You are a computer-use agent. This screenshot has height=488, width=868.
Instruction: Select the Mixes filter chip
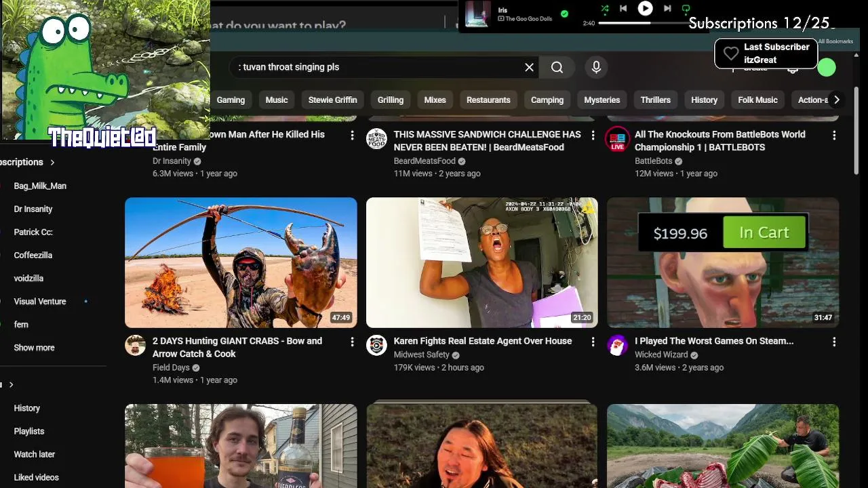[435, 100]
